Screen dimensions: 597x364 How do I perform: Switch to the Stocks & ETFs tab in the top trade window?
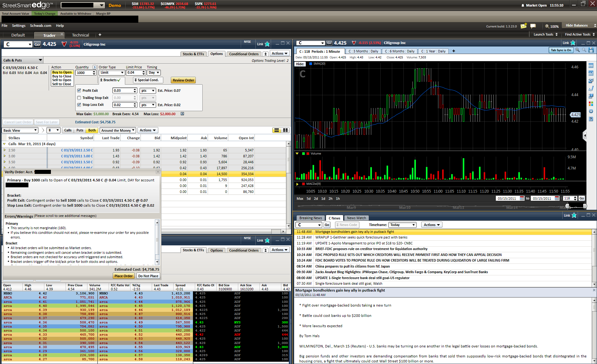[193, 54]
